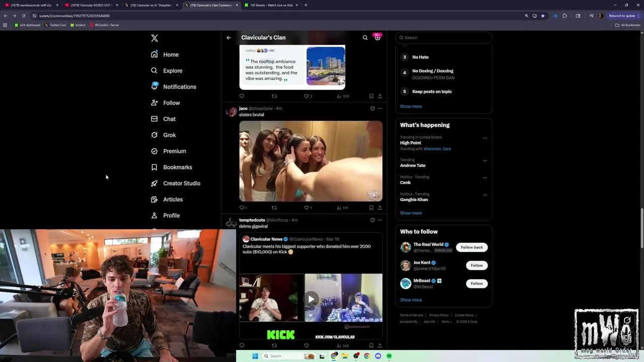
Task: Switch to Clavicular KICKED OUT YouTube tab
Action: pos(91,5)
